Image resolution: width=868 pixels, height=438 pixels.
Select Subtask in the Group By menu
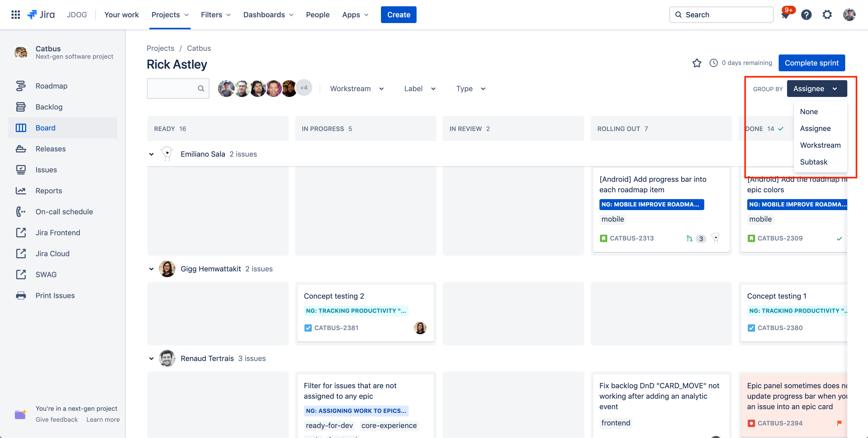[814, 162]
